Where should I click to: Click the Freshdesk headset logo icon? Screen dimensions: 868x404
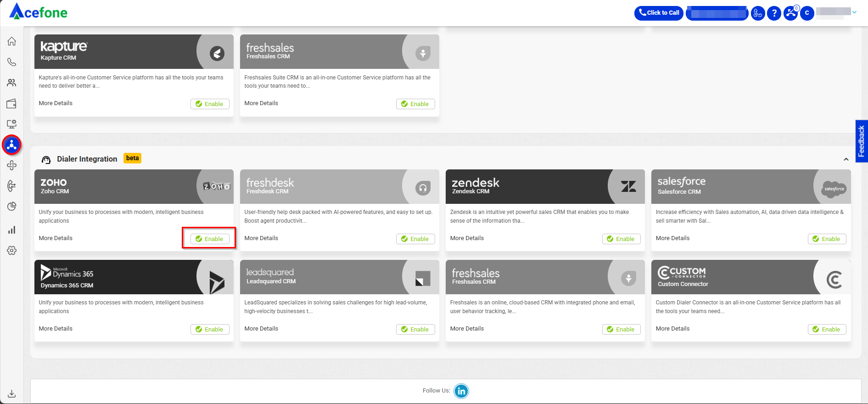tap(423, 188)
